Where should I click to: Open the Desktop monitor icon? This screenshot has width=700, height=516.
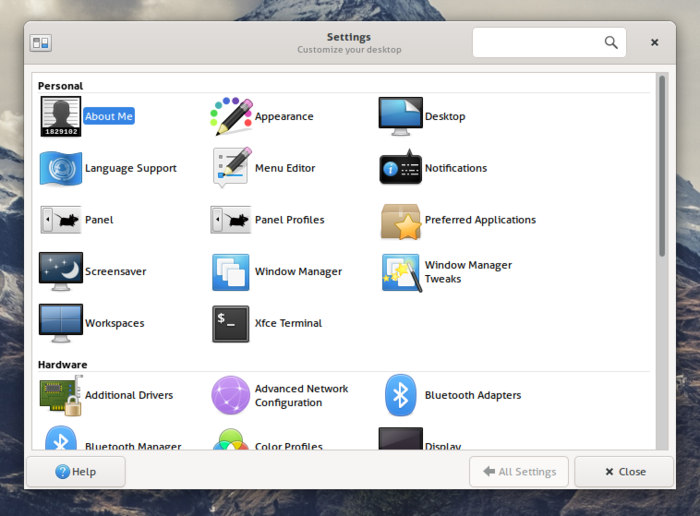coord(400,117)
